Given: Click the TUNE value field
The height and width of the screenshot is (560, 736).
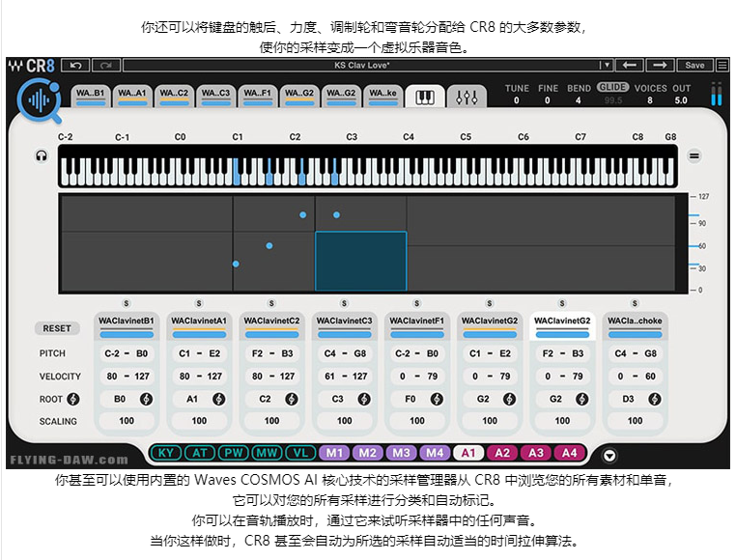Looking at the screenshot, I should point(517,100).
